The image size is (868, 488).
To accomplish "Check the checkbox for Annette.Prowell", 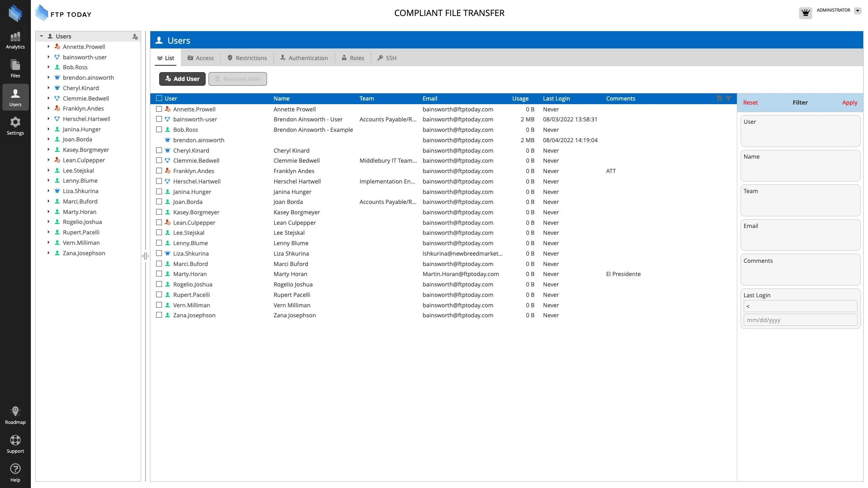I will 159,109.
